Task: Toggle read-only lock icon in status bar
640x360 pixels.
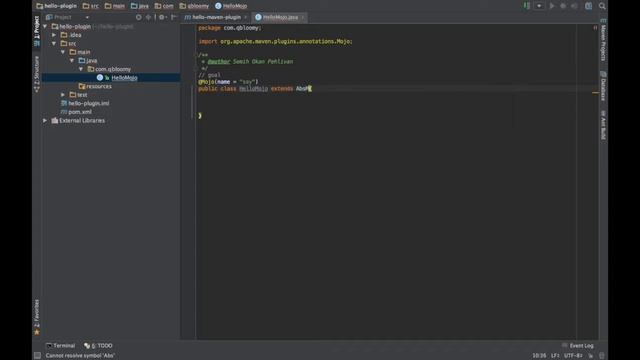Action: [591, 356]
